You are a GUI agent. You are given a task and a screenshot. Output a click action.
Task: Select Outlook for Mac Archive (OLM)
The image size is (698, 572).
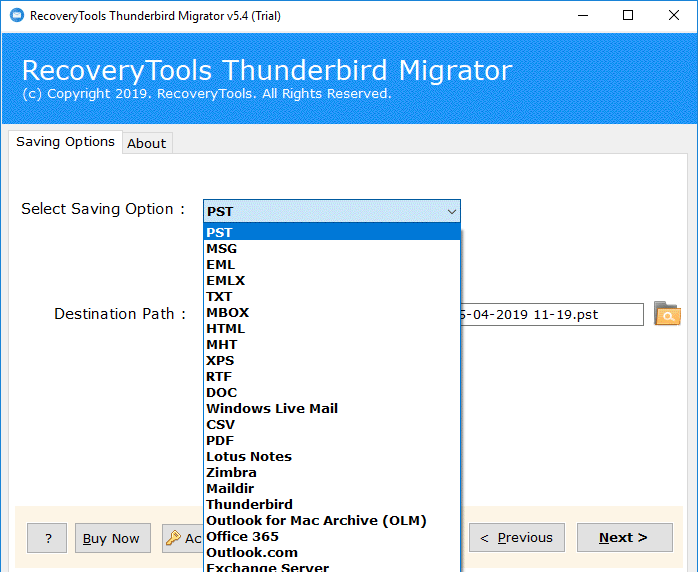coord(332,521)
